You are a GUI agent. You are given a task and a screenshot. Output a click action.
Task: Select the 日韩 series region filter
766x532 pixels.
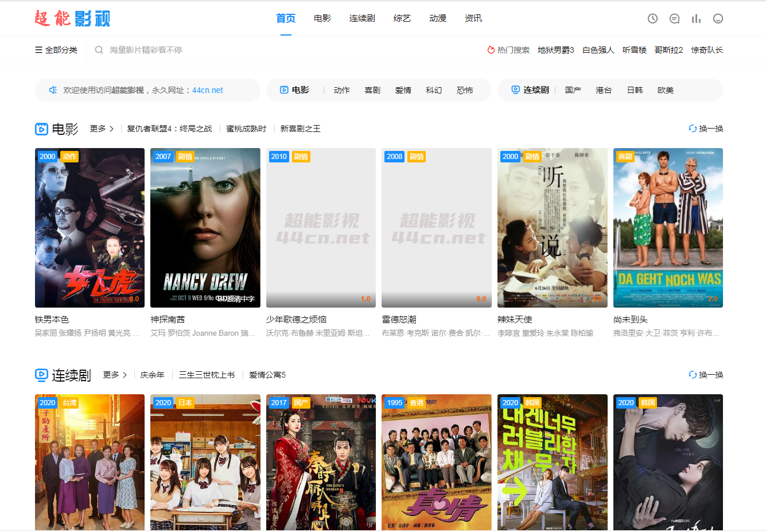coord(635,90)
